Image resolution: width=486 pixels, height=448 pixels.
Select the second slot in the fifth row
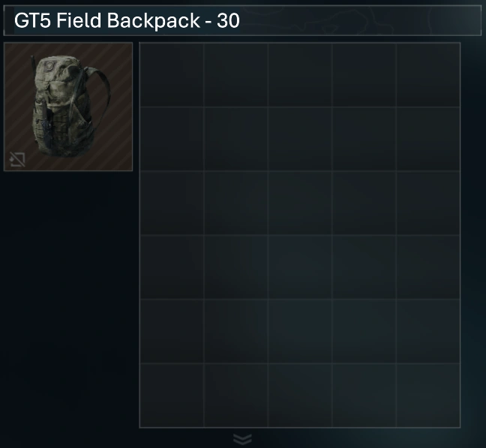tap(235, 331)
